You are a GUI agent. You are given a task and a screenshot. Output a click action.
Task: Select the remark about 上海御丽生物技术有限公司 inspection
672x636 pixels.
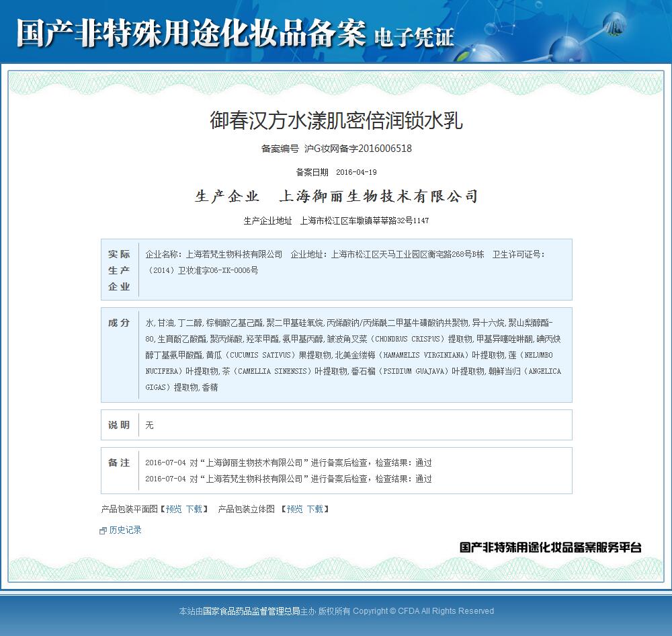pos(288,463)
